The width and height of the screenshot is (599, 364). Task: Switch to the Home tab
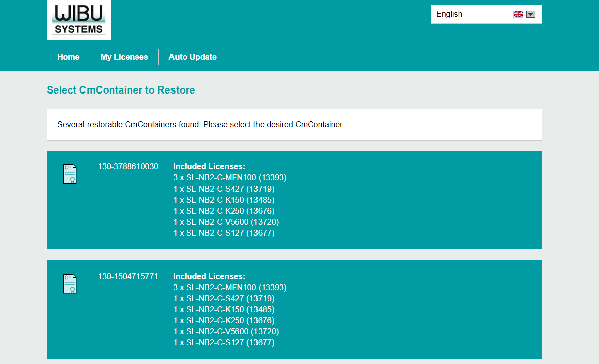coord(68,57)
